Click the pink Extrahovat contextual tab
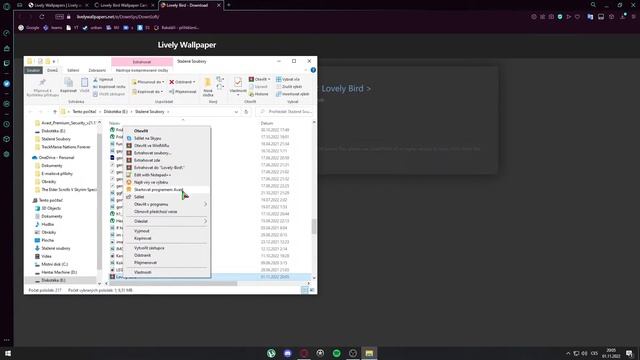The width and height of the screenshot is (640, 360). coord(142,62)
